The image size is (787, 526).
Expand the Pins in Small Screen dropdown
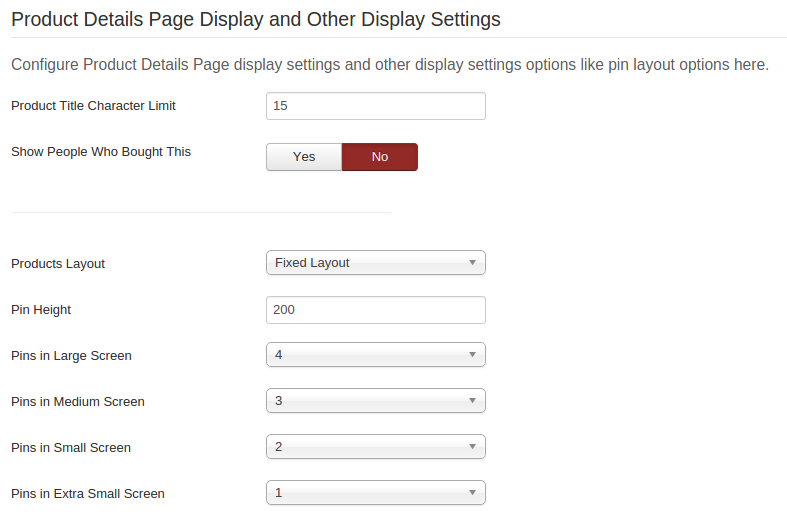pyautogui.click(x=375, y=447)
